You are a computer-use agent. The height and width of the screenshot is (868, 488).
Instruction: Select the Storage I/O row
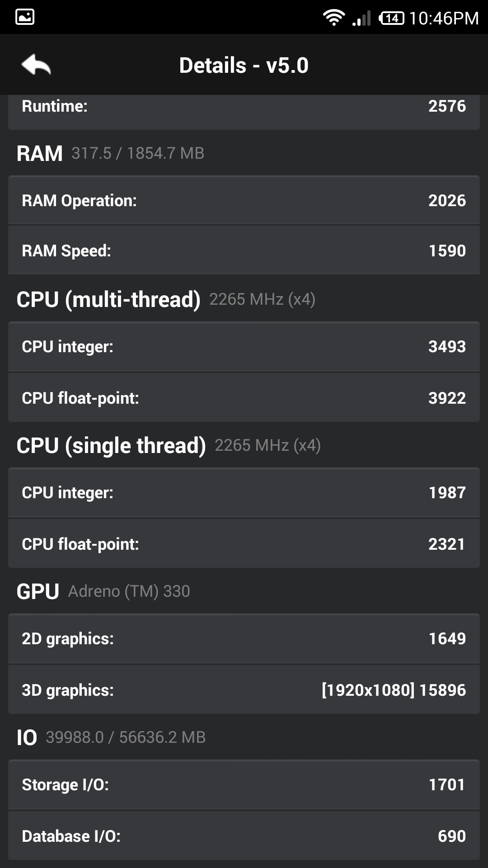pos(244,785)
